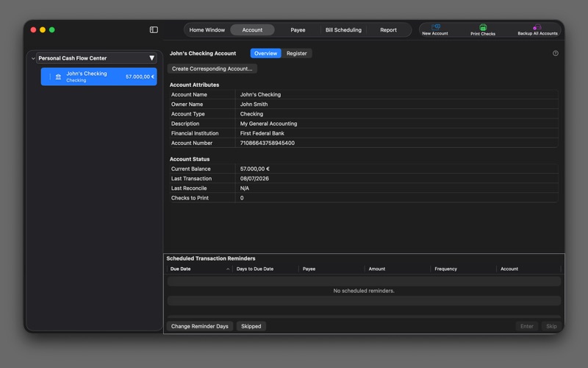Click the Last Reconcile N/A value
The width and height of the screenshot is (588, 368).
click(x=245, y=188)
